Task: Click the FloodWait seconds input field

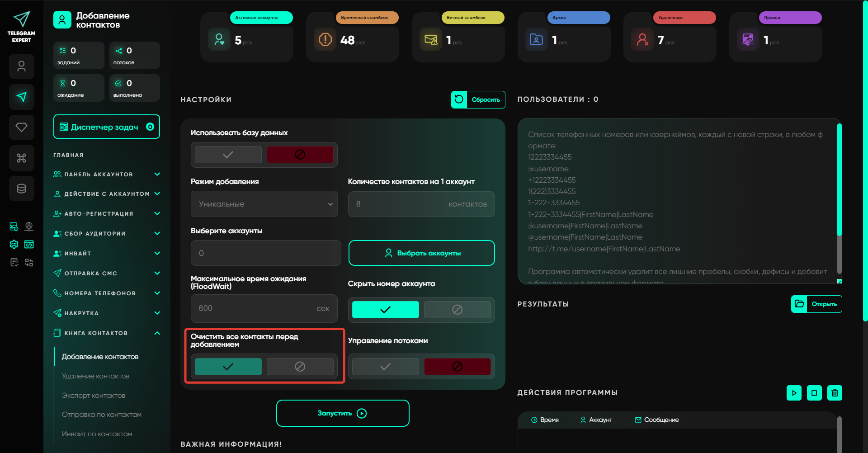Action: 255,308
